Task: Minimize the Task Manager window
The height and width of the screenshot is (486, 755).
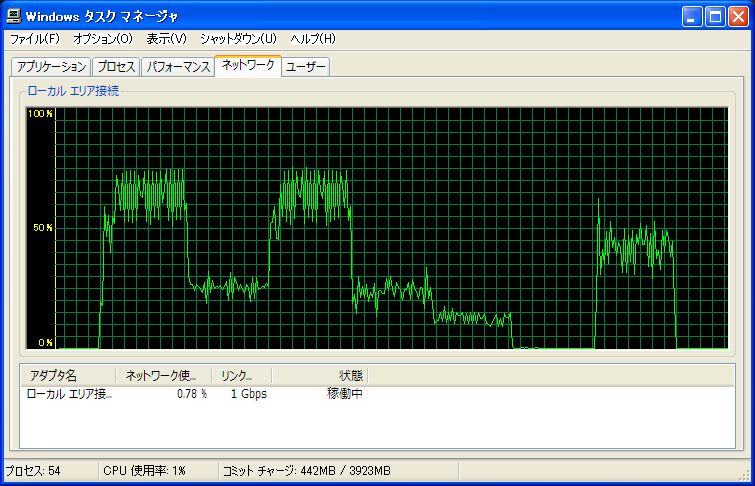Action: pos(692,17)
